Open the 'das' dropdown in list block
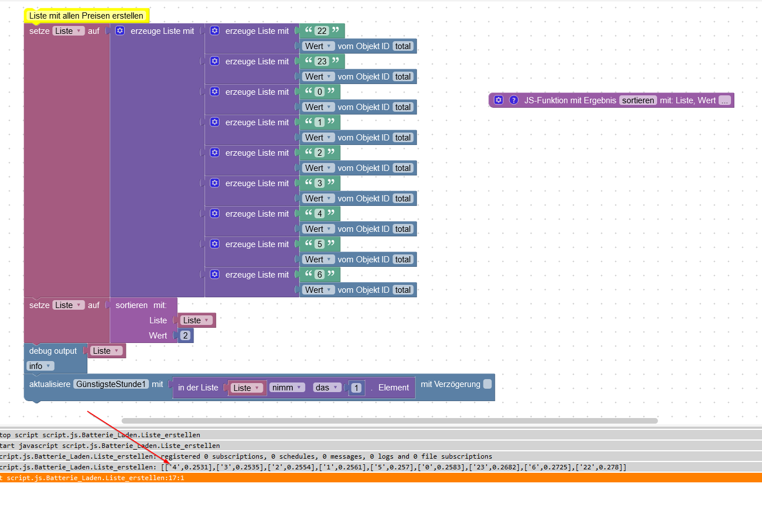Image resolution: width=762 pixels, height=532 pixels. (327, 388)
